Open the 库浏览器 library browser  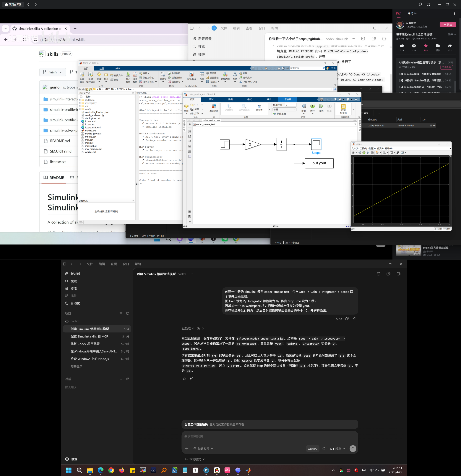214,108
